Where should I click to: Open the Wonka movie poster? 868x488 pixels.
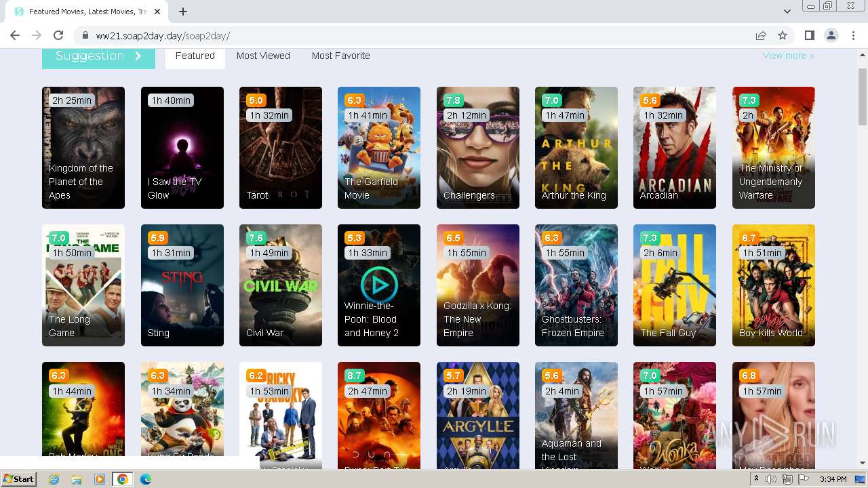coord(675,415)
